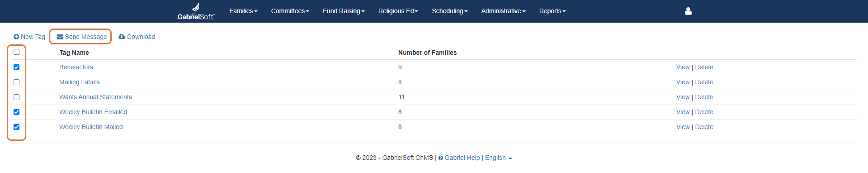Click the GabrielSoft logo
This screenshot has width=868, height=173.
coord(196,11)
